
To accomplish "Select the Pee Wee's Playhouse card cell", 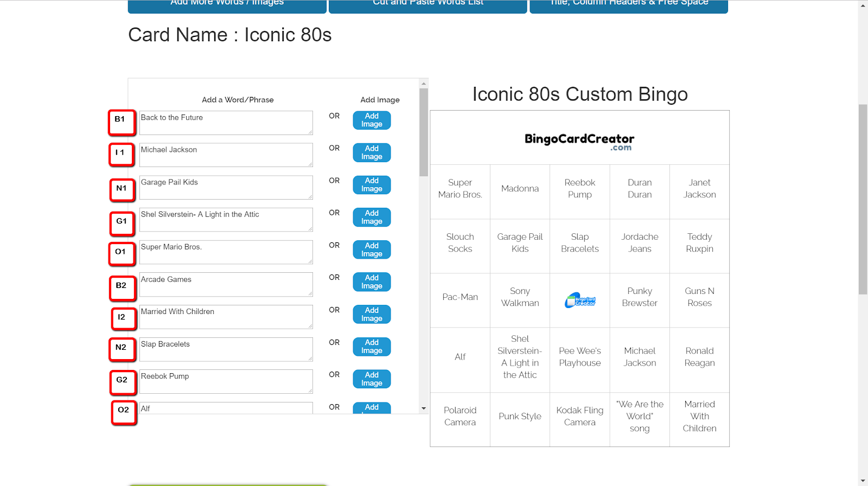I will 580,360.
